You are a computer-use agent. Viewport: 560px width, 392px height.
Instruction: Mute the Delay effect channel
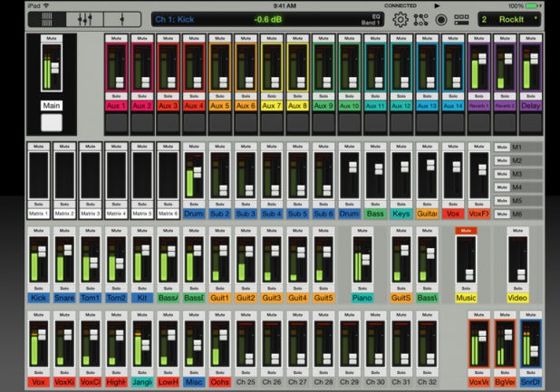[530, 38]
